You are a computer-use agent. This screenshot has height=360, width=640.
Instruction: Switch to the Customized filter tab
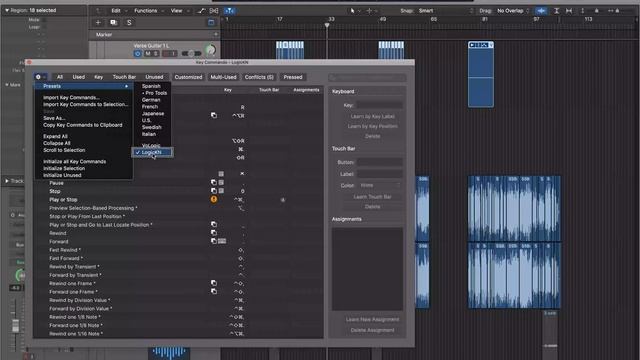188,77
